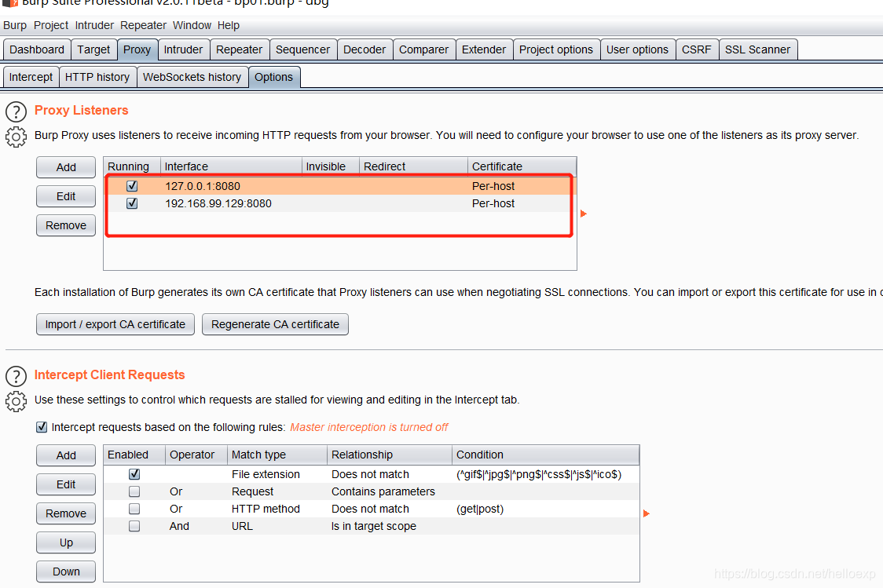Switch to the Extender tab
This screenshot has height=588, width=883.
point(484,49)
